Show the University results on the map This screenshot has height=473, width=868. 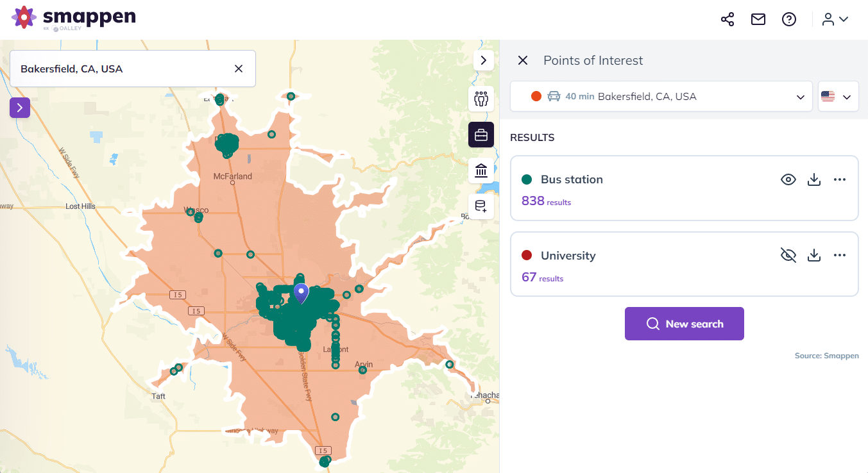(x=788, y=254)
